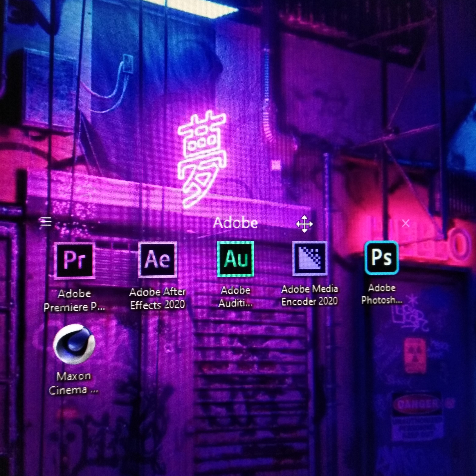Click the "Adobe Media Encoder 2020" label
This screenshot has height=476, width=476.
point(309,295)
